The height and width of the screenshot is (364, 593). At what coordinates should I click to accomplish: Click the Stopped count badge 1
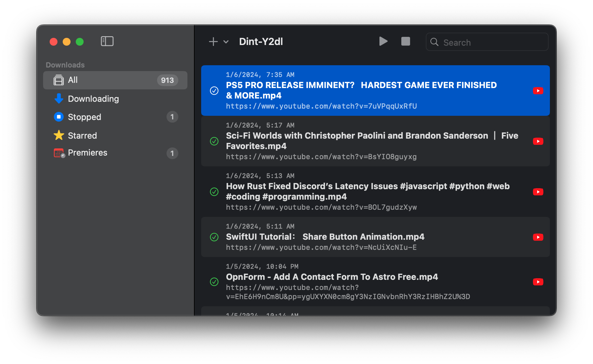point(172,117)
